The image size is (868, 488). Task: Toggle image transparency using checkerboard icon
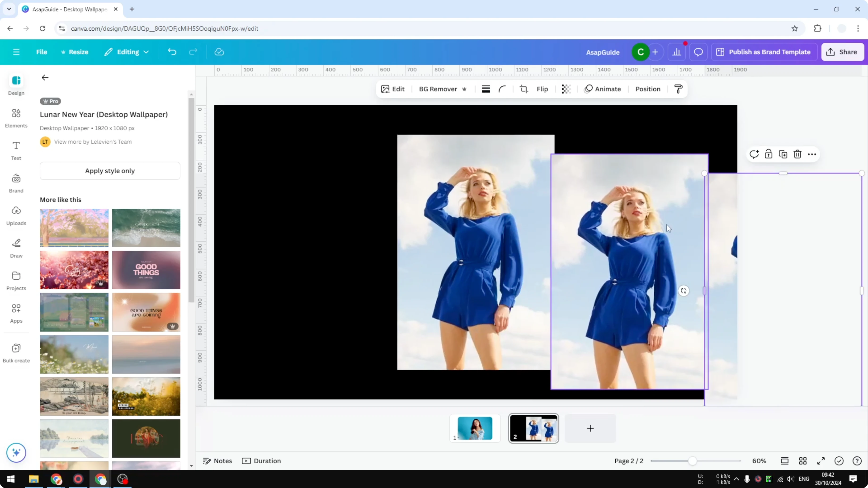point(566,89)
